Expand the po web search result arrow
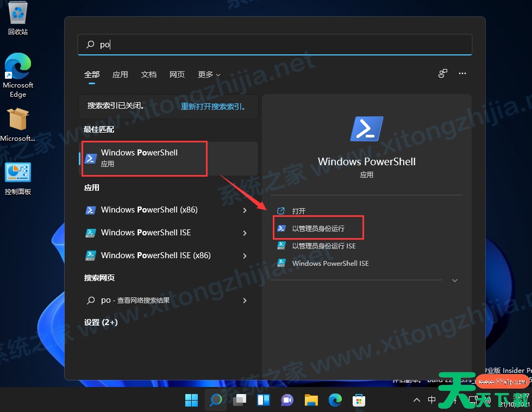Image resolution: width=532 pixels, height=412 pixels. [x=245, y=301]
